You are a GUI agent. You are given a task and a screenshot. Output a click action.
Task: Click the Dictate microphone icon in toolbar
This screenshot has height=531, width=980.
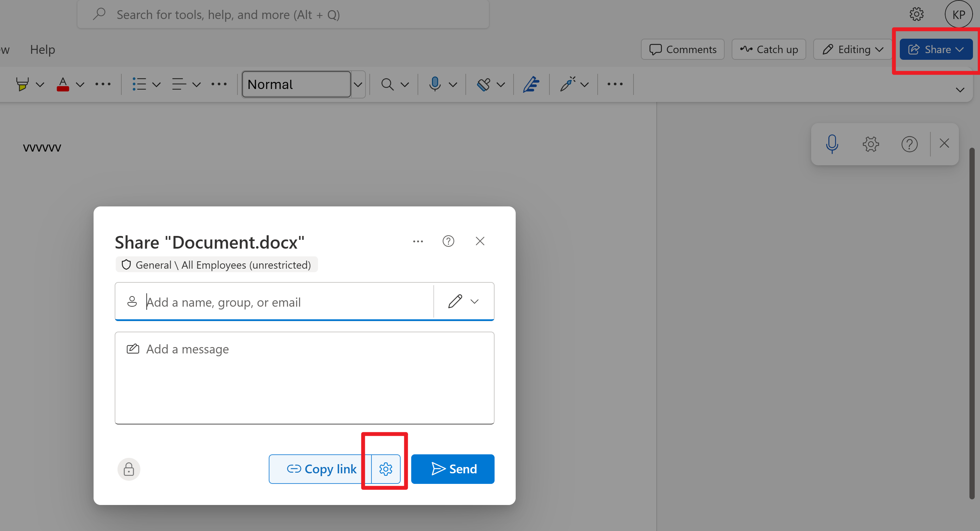(435, 84)
